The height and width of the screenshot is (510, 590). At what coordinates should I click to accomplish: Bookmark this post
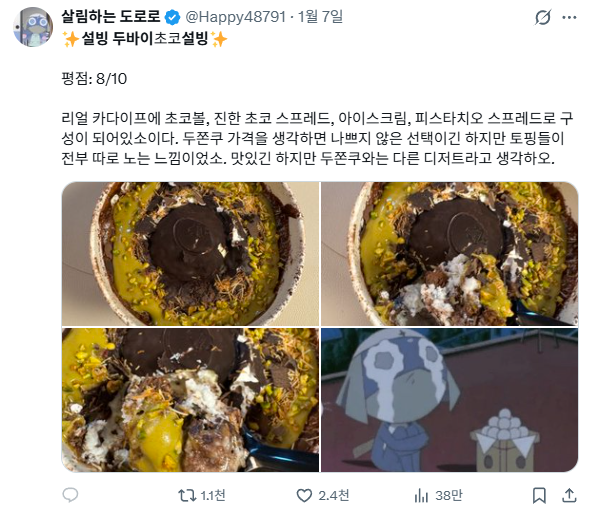(539, 495)
